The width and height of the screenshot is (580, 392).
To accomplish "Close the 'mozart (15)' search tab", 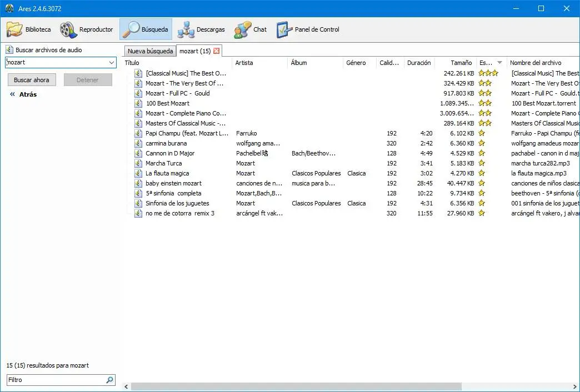I will (217, 51).
